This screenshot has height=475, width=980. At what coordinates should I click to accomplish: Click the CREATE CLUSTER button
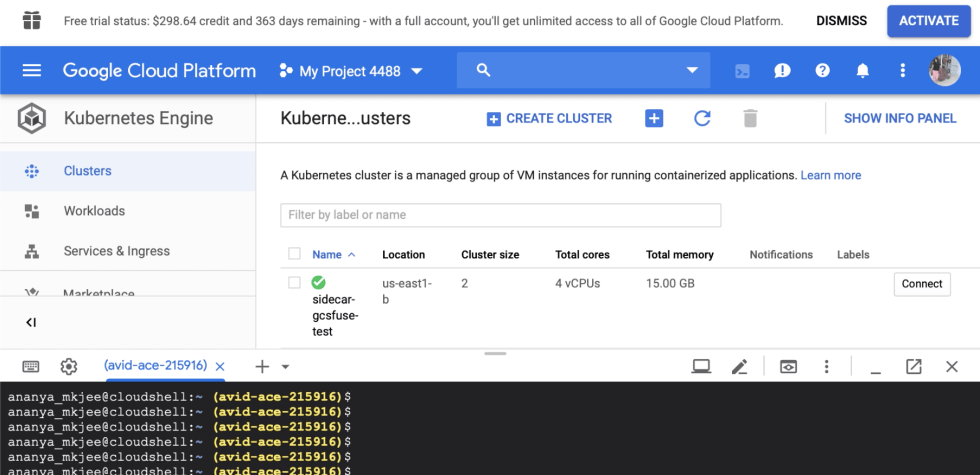pyautogui.click(x=549, y=118)
